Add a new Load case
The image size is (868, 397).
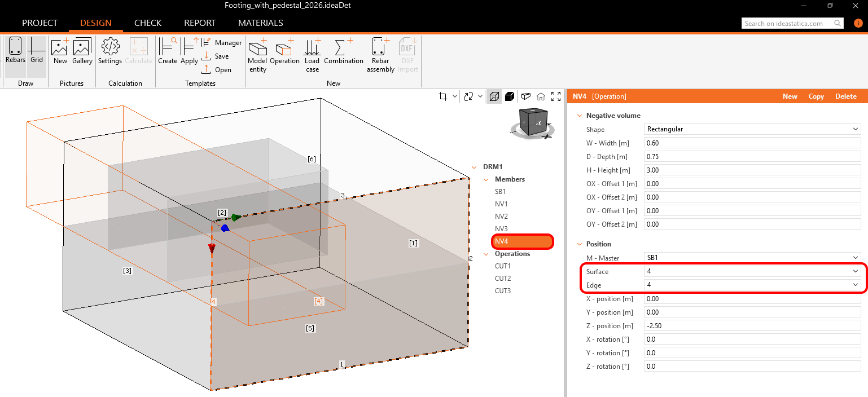click(312, 55)
